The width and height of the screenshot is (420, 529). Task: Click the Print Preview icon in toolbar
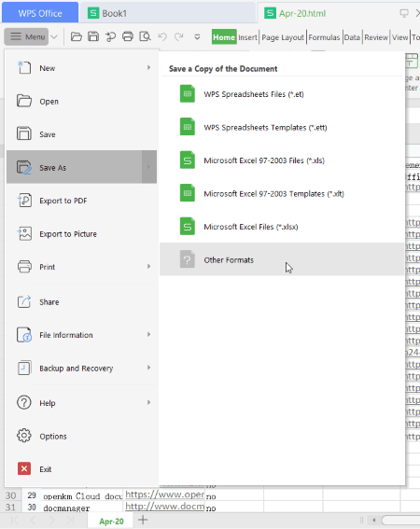coord(145,36)
